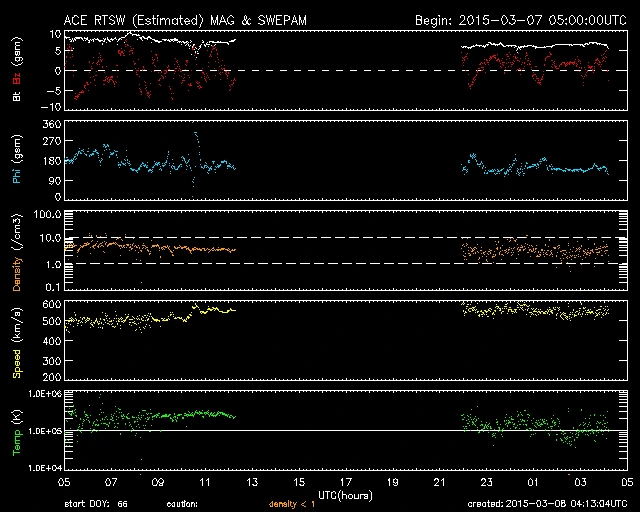640x512 pixels.
Task: Click the 1.0E+04 tick on Temp axis
Action: tap(44, 468)
